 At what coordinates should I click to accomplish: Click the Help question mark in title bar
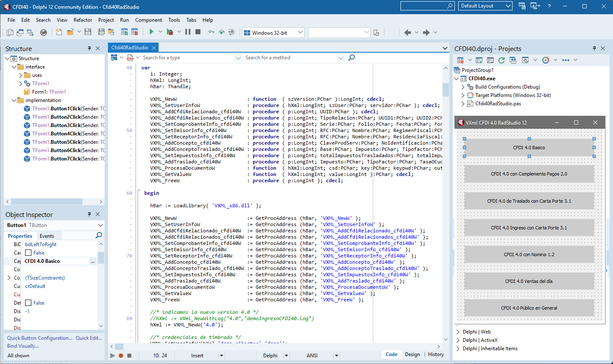tap(549, 6)
